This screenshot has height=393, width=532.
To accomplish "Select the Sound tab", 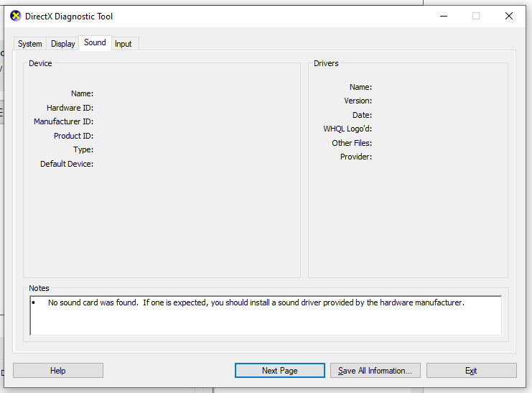I will coord(95,42).
